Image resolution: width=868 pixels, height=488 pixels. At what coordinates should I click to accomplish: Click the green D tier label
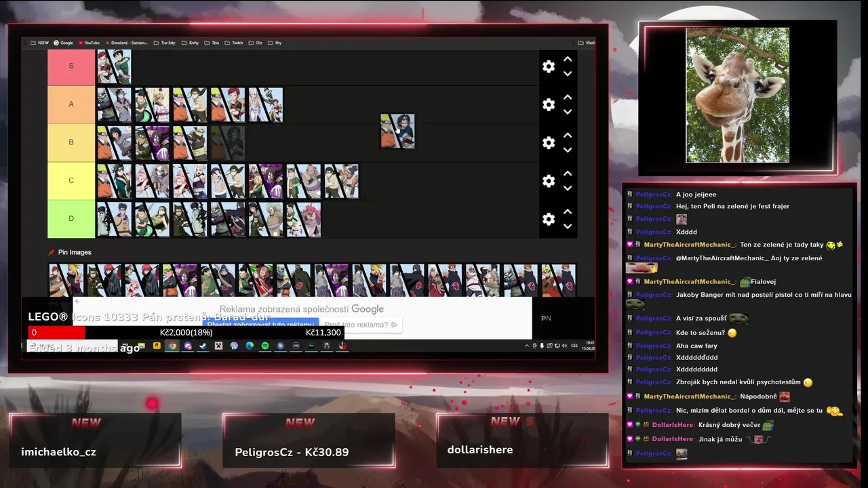coord(71,219)
